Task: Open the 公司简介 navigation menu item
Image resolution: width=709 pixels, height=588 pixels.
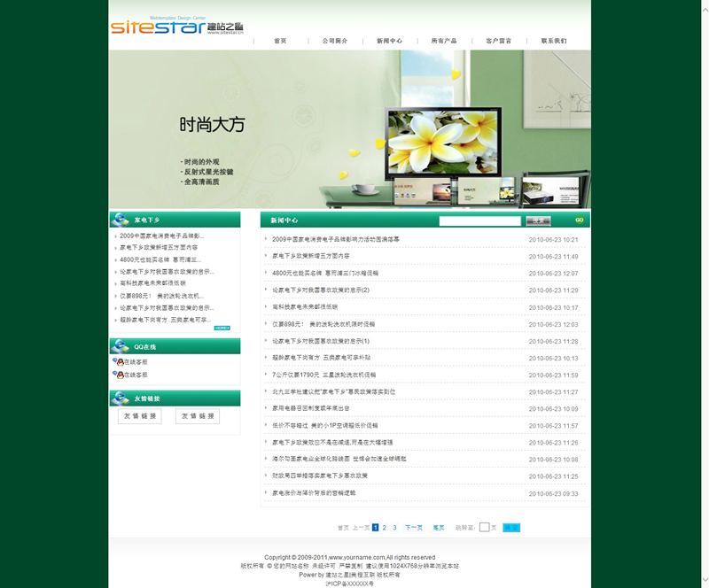Action: [x=334, y=41]
